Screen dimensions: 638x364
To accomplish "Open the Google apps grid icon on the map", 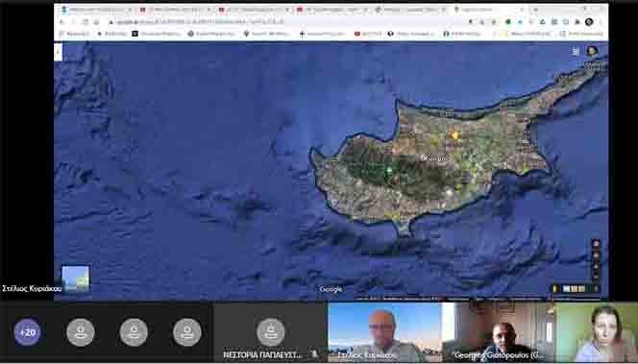I will 576,51.
